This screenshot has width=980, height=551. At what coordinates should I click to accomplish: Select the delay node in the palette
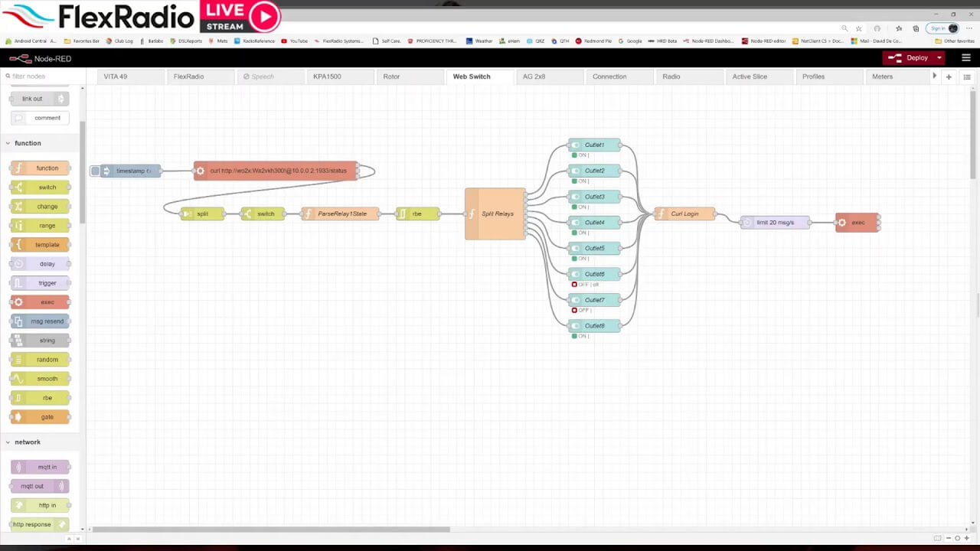pyautogui.click(x=40, y=263)
